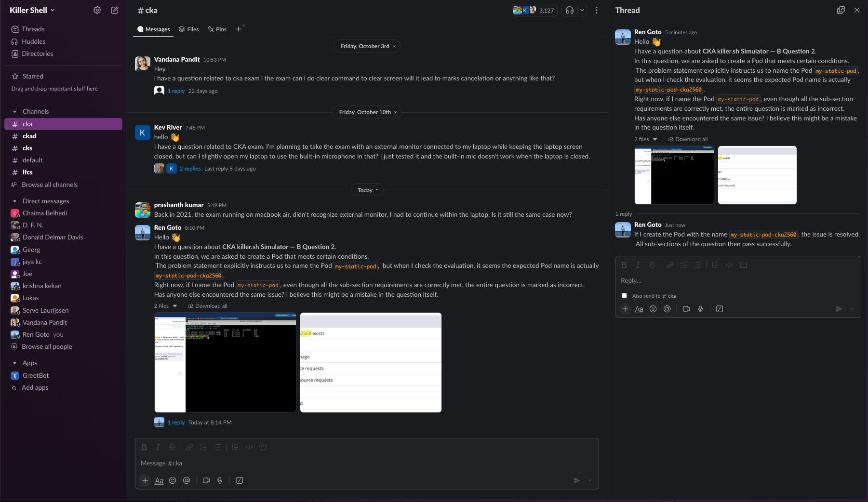The image size is (868, 502).
Task: Open workspace preferences gear icon
Action: [x=97, y=10]
